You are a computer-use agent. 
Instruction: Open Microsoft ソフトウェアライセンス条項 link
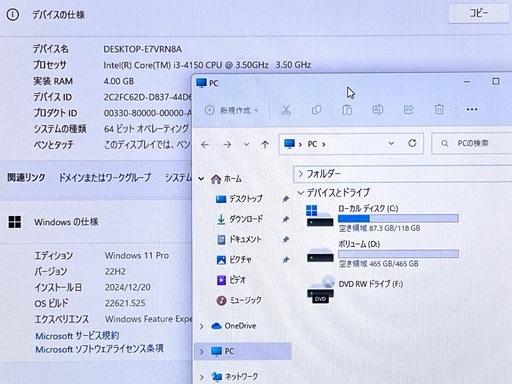point(99,349)
